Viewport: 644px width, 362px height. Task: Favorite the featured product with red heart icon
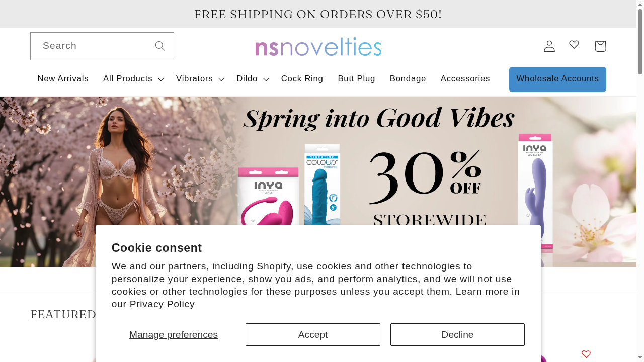point(586,354)
